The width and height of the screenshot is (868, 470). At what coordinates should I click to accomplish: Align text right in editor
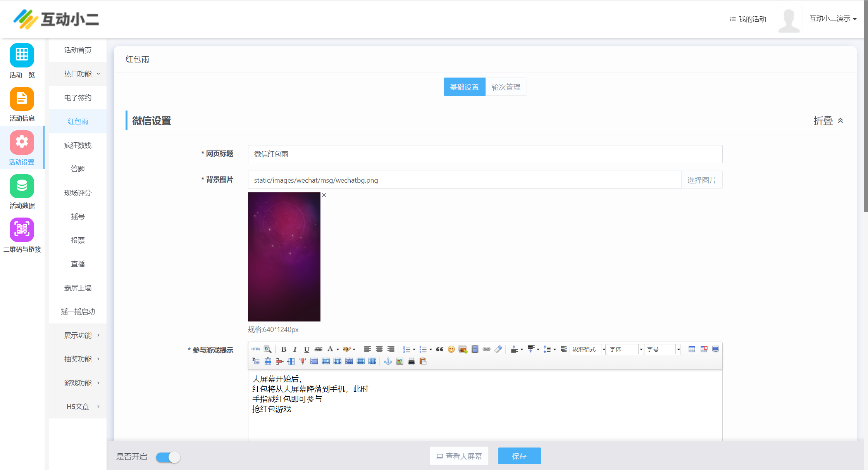tap(391, 349)
